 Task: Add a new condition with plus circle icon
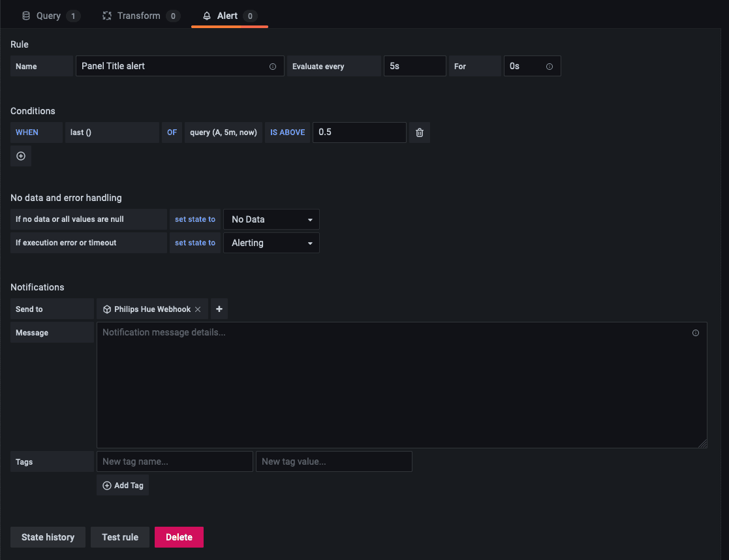(21, 156)
